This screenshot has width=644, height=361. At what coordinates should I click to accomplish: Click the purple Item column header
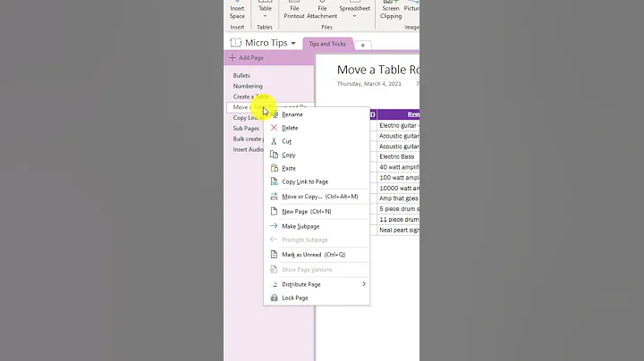(398, 114)
